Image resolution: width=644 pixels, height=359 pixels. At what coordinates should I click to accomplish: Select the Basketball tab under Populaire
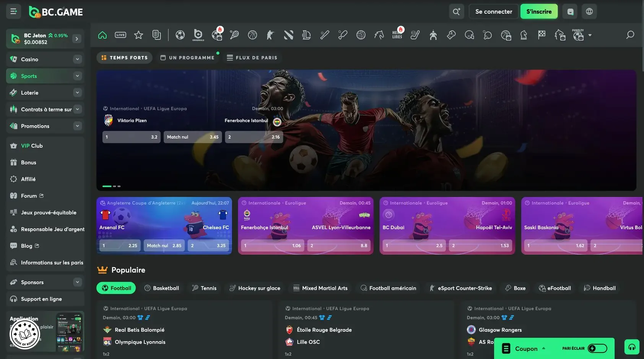pyautogui.click(x=161, y=288)
